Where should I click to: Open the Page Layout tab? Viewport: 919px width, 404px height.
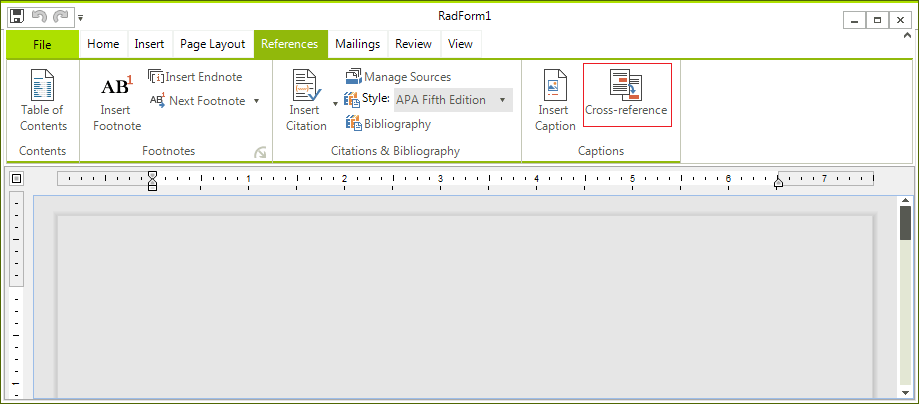(213, 44)
